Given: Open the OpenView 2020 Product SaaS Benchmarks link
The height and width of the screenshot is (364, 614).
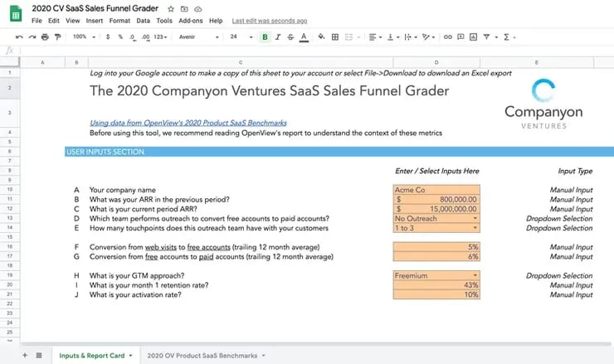Looking at the screenshot, I should (188, 123).
